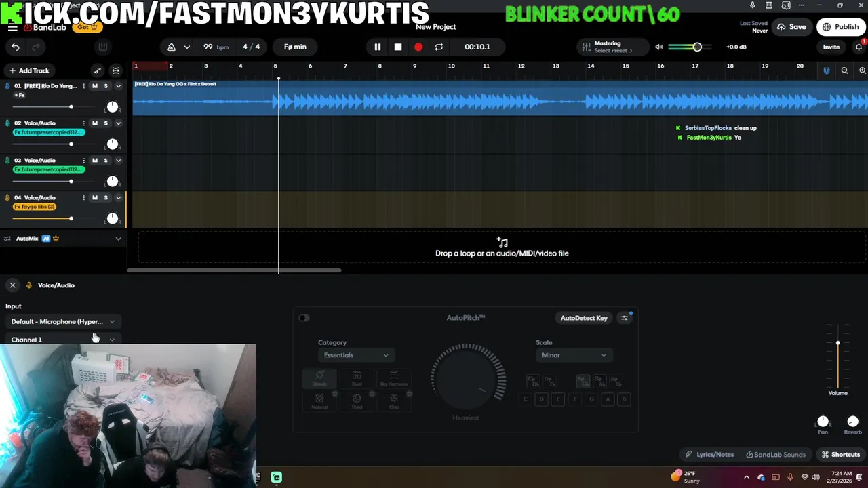Set the F# min key
Viewport: 868px width, 488px height.
295,47
